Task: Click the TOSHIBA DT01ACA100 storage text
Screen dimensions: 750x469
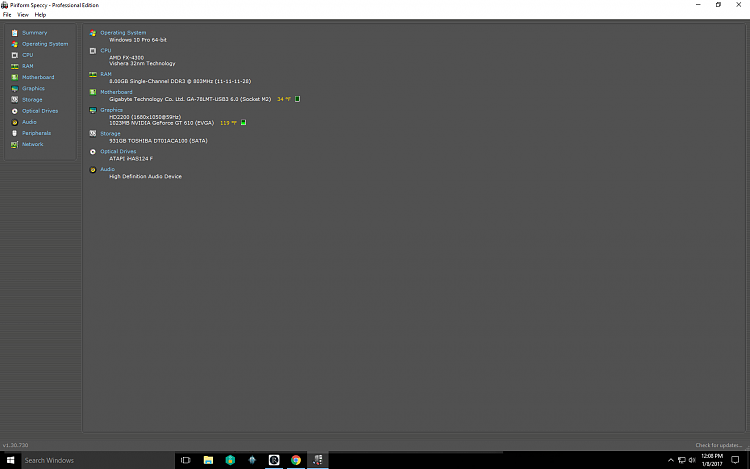Action: [x=158, y=141]
